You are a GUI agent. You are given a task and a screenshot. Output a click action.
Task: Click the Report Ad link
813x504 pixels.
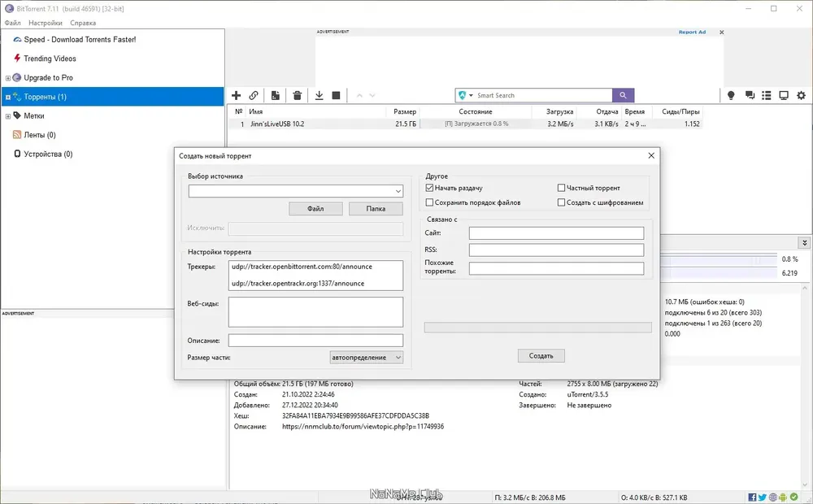coord(692,33)
